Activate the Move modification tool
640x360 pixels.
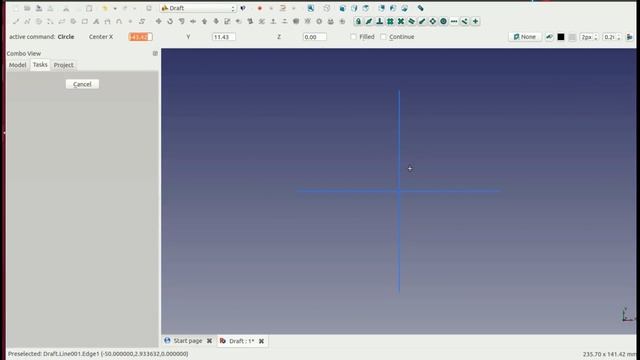158,21
